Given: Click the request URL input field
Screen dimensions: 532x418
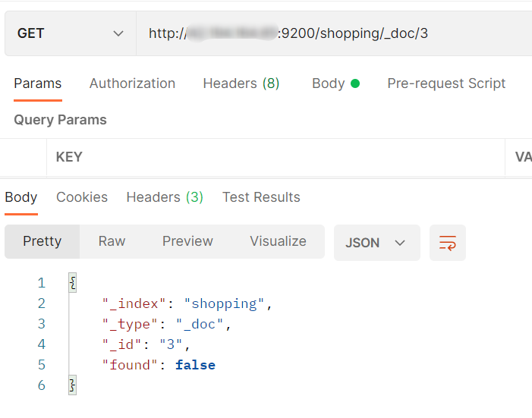Looking at the screenshot, I should pyautogui.click(x=334, y=33).
